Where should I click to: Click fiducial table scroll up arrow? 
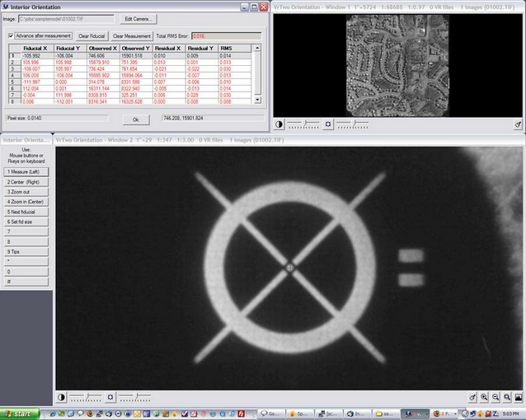[x=257, y=49]
